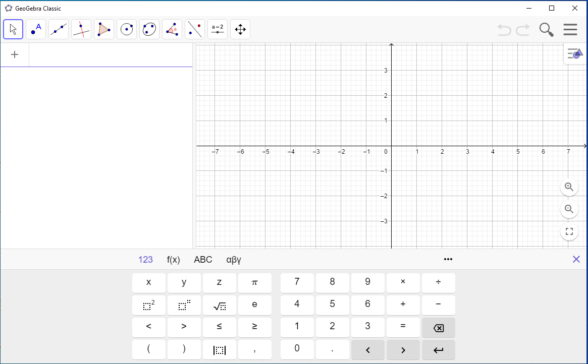Tap the y key
This screenshot has width=588, height=364.
(184, 283)
